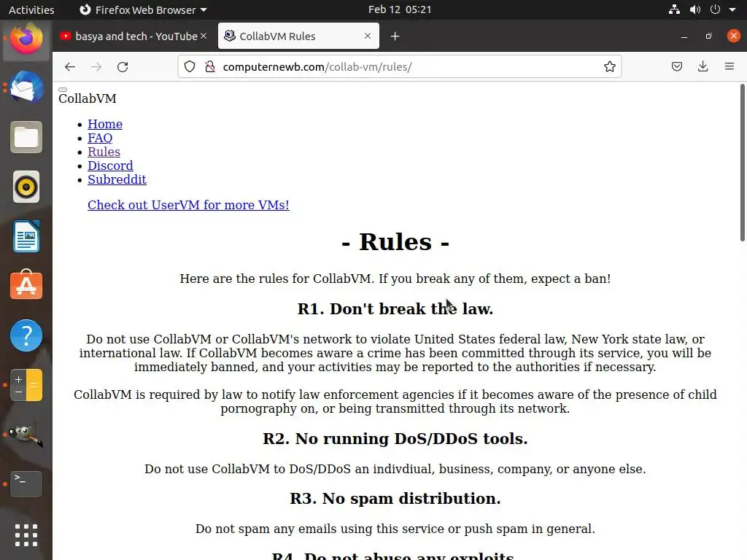Launch Firefox from the dock
Viewport: 747px width, 560px height.
(26, 39)
